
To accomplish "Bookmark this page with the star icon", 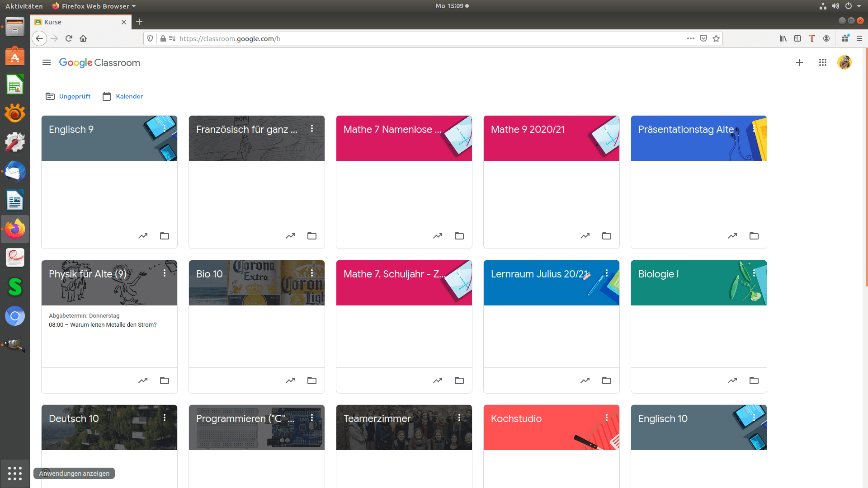I will point(716,38).
